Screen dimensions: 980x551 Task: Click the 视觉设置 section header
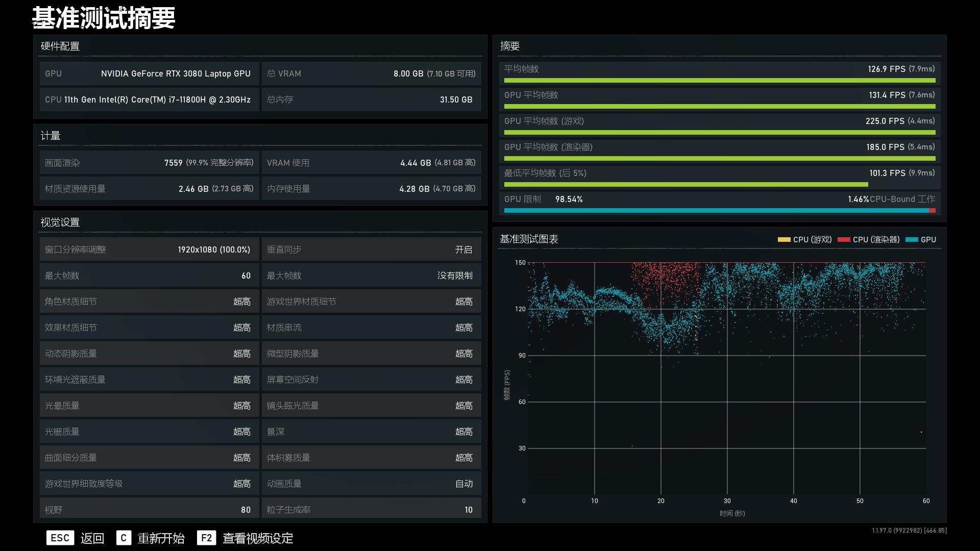(60, 222)
